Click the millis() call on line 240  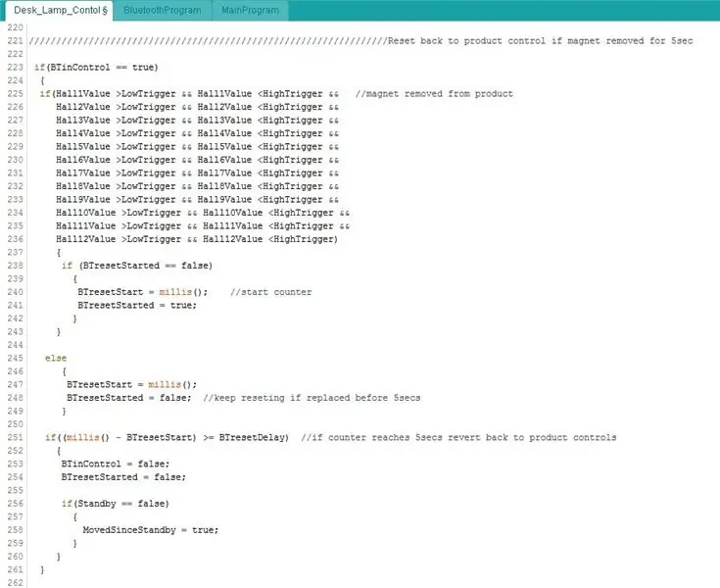(183, 292)
